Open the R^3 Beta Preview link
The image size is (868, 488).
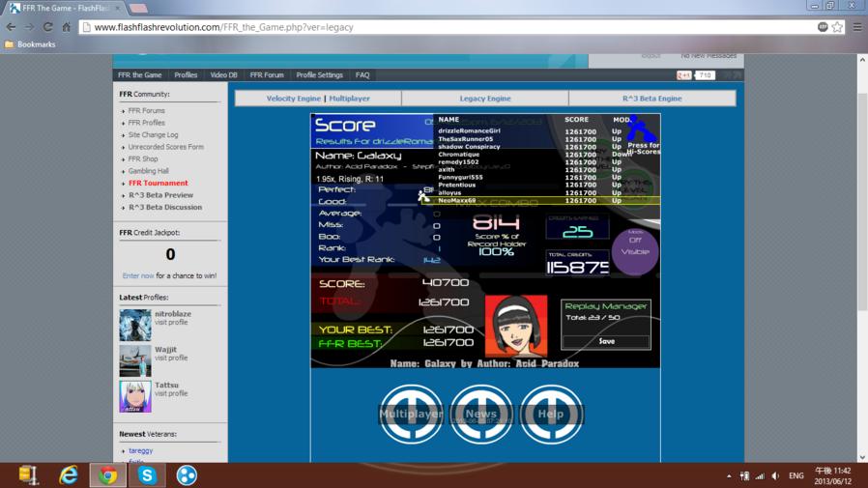[161, 195]
